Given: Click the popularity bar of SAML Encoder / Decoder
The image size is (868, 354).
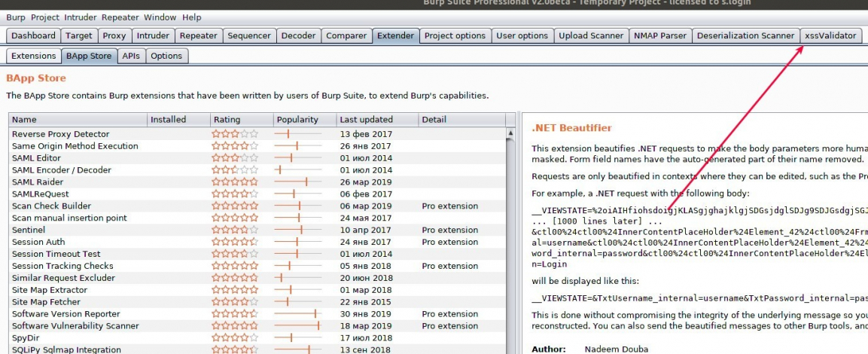Looking at the screenshot, I should click(x=298, y=170).
